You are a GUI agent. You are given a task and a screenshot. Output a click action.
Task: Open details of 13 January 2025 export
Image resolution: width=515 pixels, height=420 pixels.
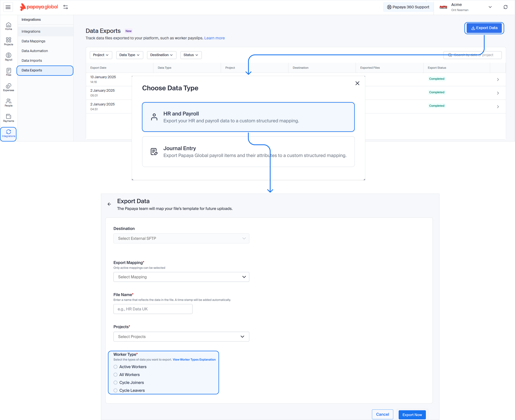[x=498, y=80]
